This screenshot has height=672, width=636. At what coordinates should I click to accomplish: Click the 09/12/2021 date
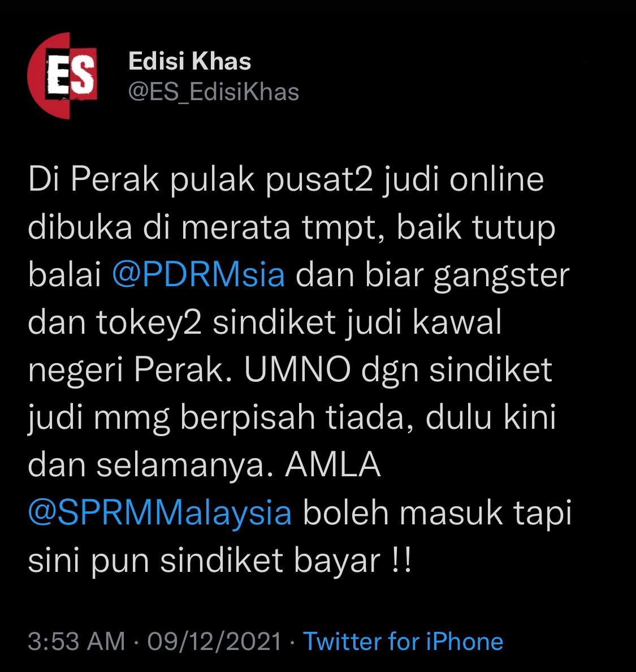(215, 641)
